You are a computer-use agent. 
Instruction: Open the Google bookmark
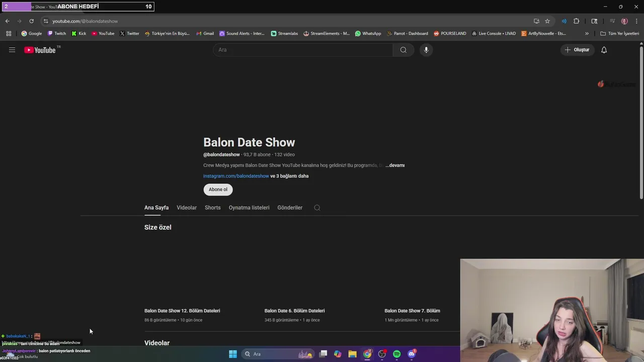(x=32, y=34)
